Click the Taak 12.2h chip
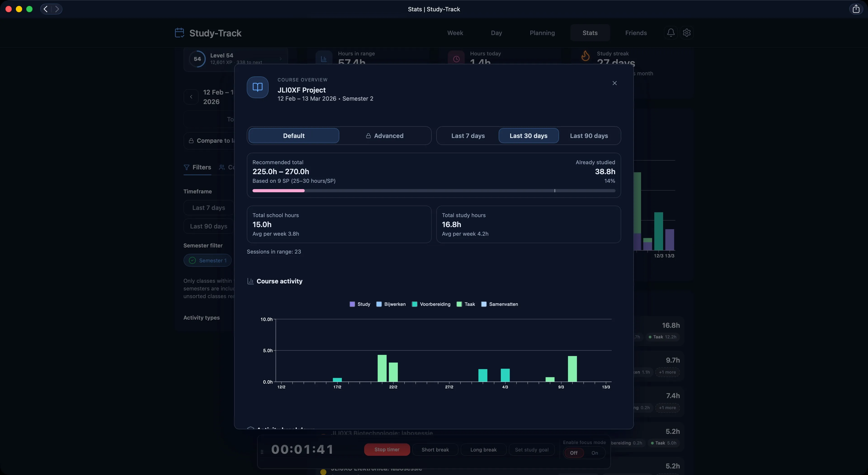The width and height of the screenshot is (868, 475). click(x=662, y=337)
